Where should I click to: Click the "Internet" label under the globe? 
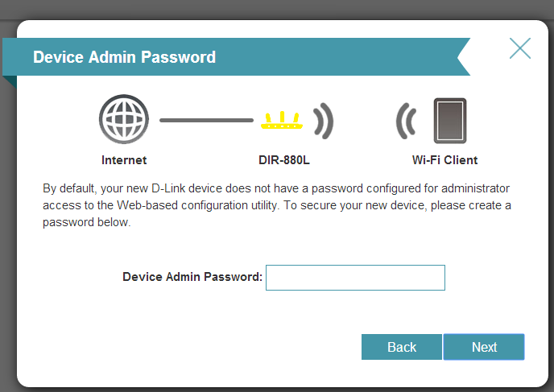tap(124, 160)
